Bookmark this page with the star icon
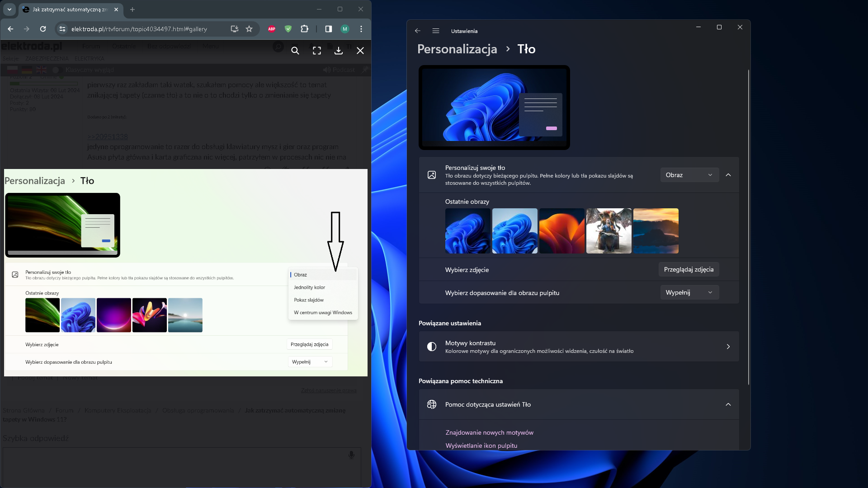The height and width of the screenshot is (488, 868). coord(249,29)
